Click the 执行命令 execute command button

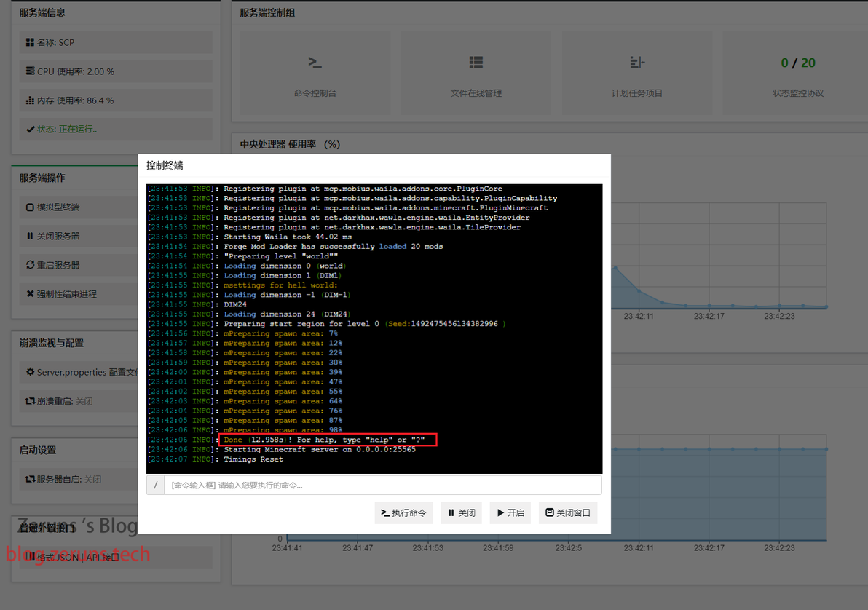403,512
